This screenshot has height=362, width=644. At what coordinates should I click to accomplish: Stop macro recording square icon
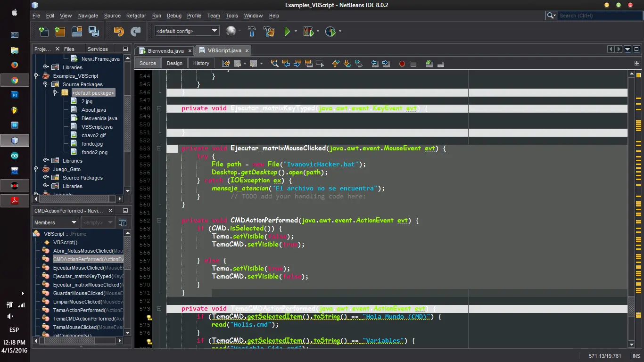413,64
